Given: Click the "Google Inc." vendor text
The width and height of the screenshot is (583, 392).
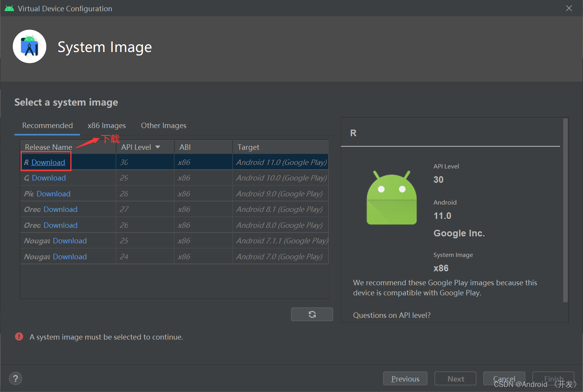Looking at the screenshot, I should [459, 233].
